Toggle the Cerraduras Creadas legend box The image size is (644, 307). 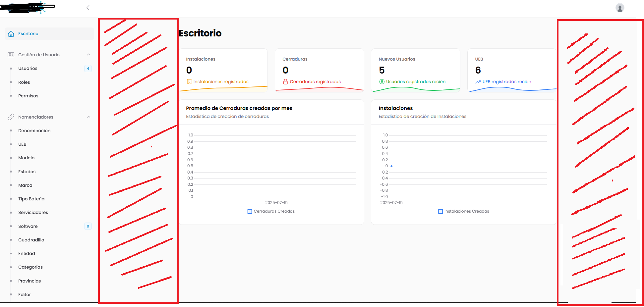[x=250, y=211]
